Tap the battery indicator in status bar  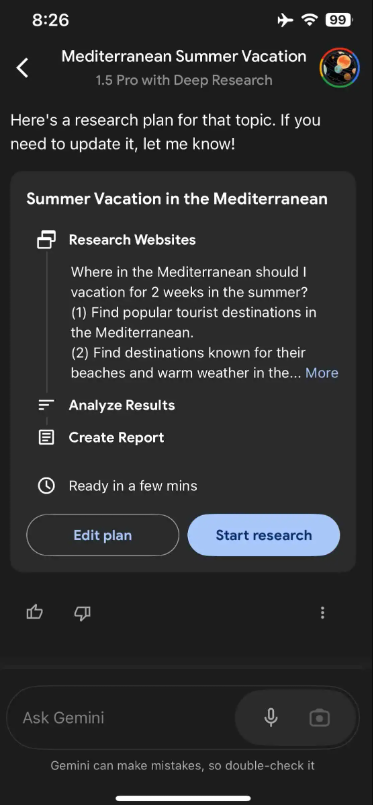(x=339, y=20)
